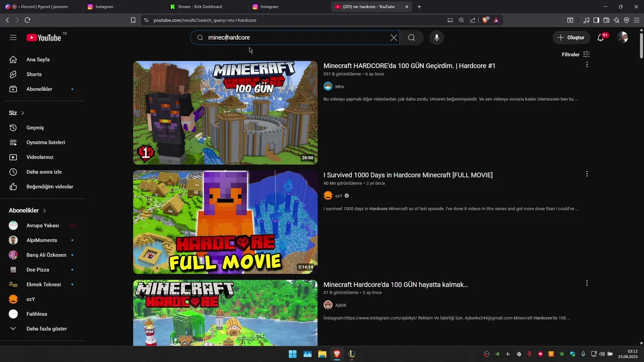Click inside the YouTube search field

[x=294, y=38]
